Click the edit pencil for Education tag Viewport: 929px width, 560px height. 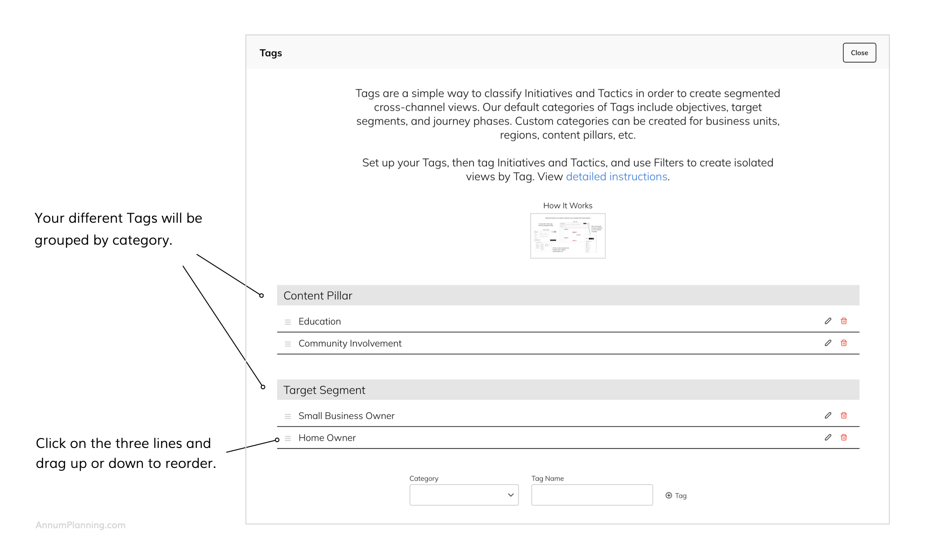click(828, 321)
